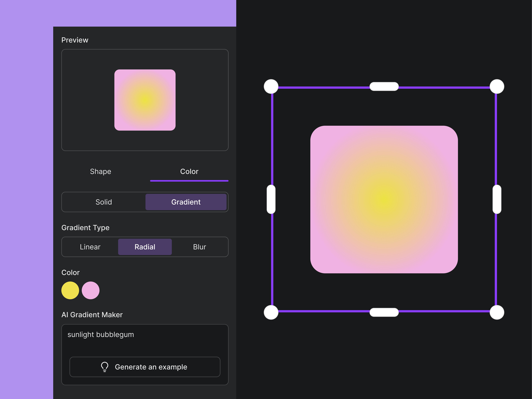
Task: Select the large gradient shape on canvas
Action: (384, 199)
